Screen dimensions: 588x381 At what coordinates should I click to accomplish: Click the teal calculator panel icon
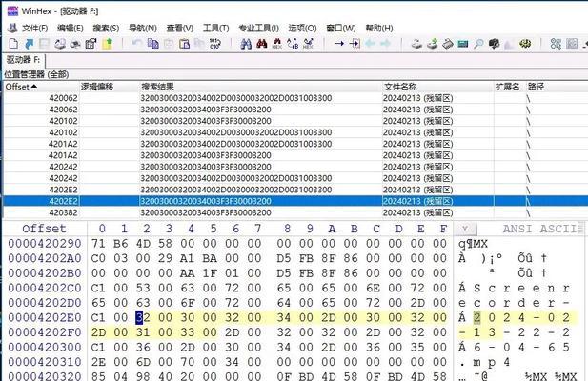[x=463, y=44]
